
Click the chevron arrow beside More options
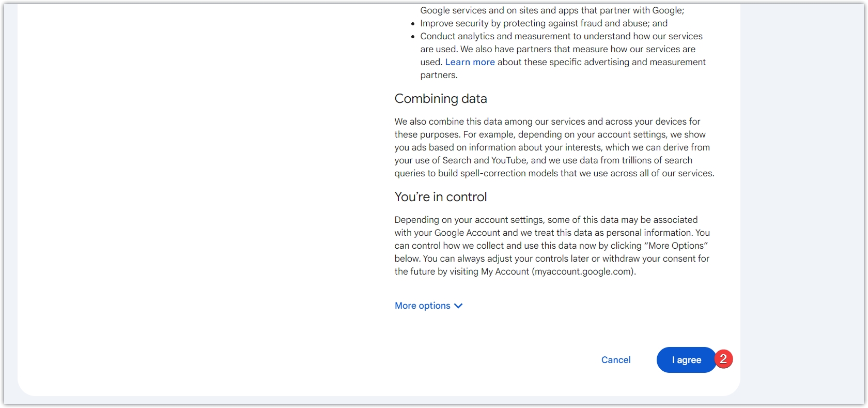458,306
